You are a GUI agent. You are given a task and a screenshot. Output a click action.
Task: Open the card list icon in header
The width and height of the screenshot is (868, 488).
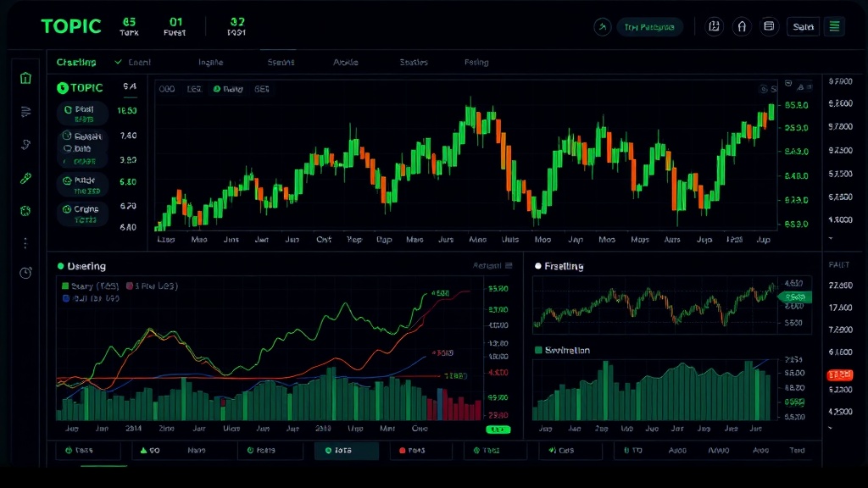[x=769, y=26]
